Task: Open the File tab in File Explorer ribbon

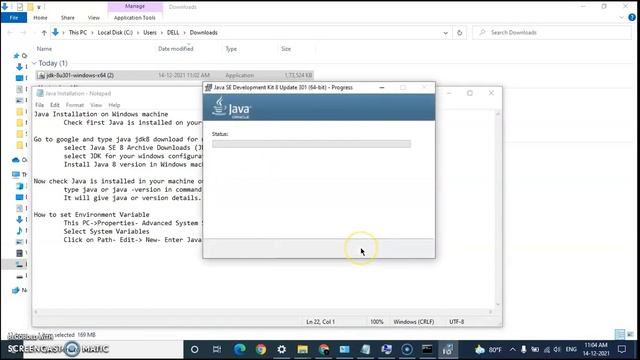Action: point(13,18)
